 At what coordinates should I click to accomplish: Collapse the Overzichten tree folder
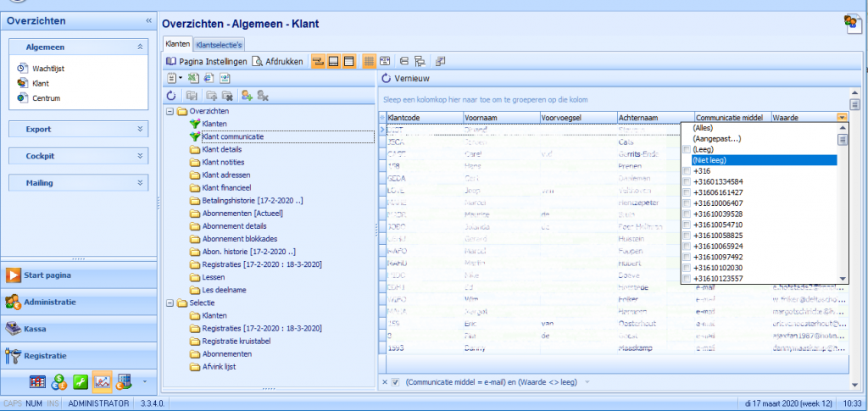tap(170, 111)
